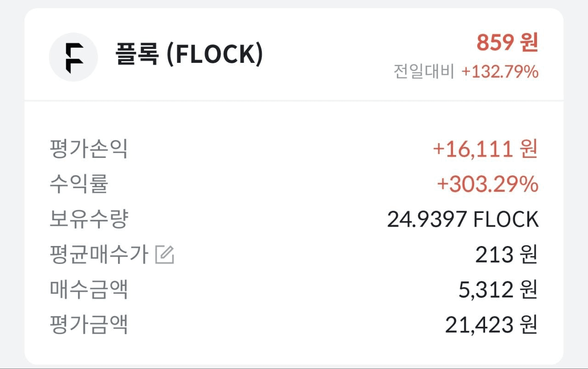Click the 매수금액 row label
This screenshot has width=588, height=369.
pos(89,290)
